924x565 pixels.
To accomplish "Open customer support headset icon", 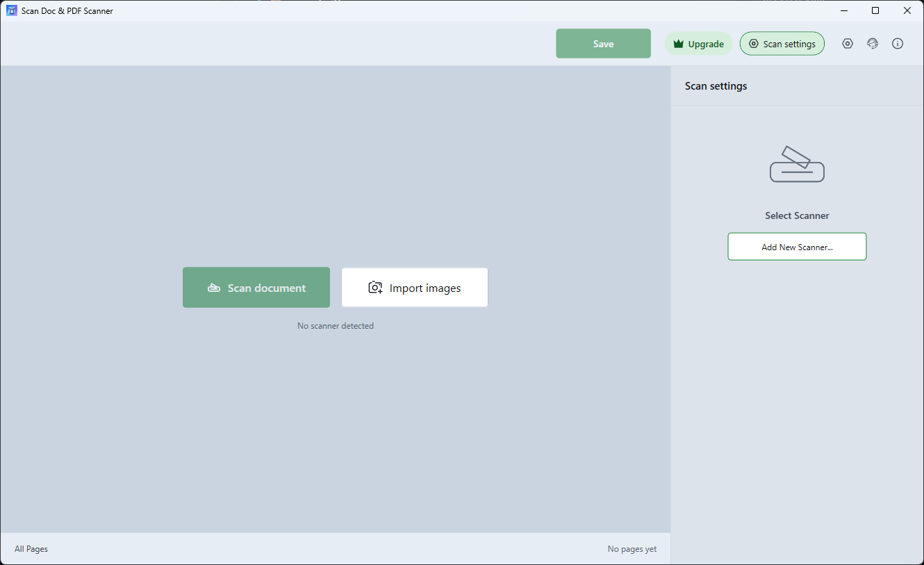I will pyautogui.click(x=873, y=44).
